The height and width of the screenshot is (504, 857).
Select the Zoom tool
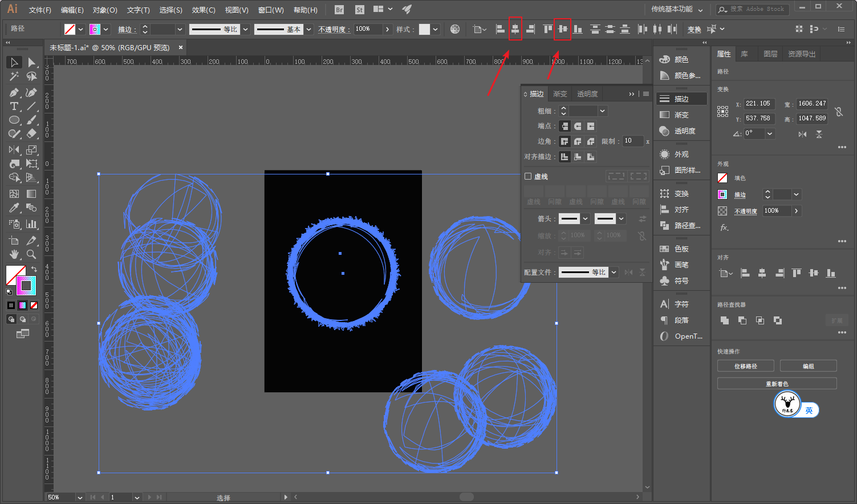tap(31, 254)
